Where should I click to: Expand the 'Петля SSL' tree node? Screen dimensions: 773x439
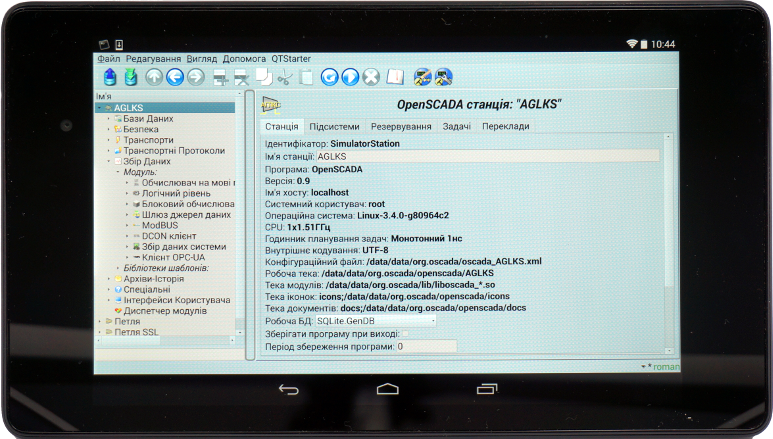pyautogui.click(x=100, y=332)
